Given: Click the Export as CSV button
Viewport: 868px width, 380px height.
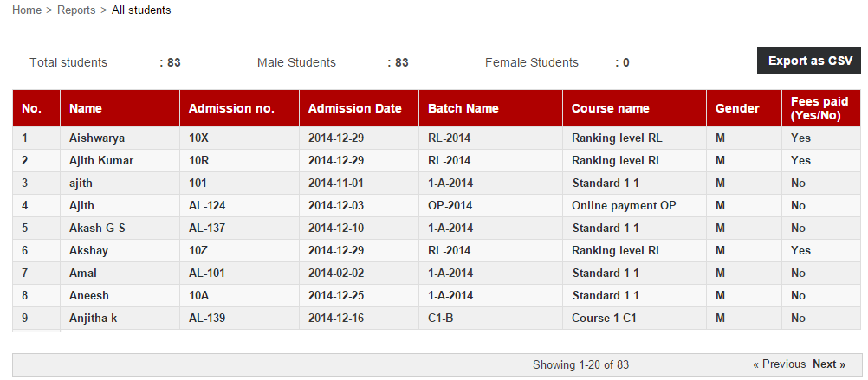Looking at the screenshot, I should coord(809,61).
